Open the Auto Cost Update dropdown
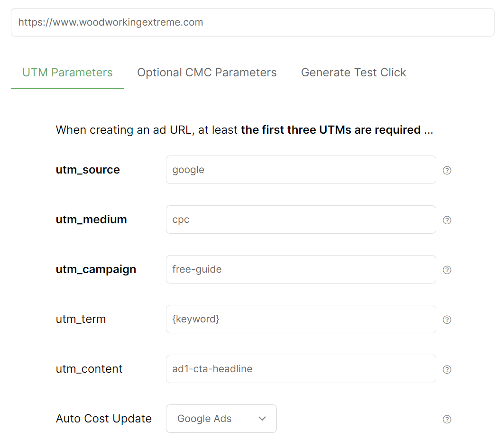Viewport: 504px width, 440px height. pos(221,419)
